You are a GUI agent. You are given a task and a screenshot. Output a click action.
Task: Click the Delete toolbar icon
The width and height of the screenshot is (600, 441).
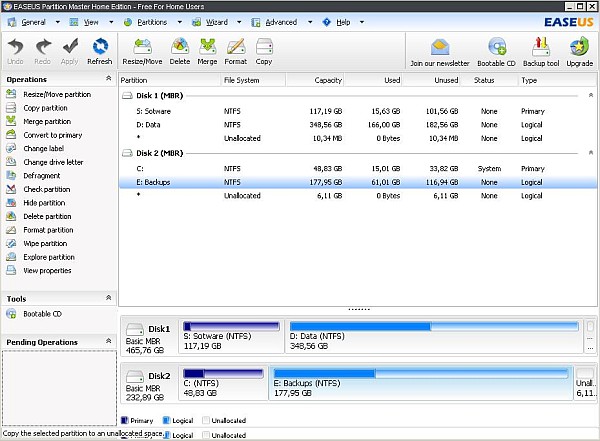[180, 51]
